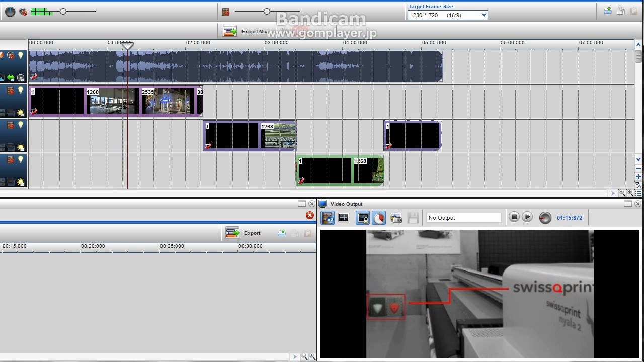Viewport: 644px width, 362px height.
Task: Maximize the Video Output panel
Action: 628,204
